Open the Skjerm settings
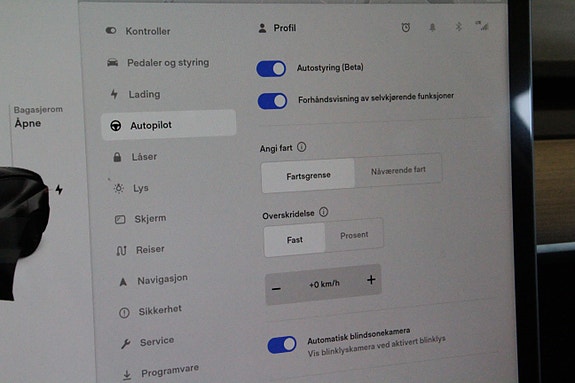 coord(141,219)
